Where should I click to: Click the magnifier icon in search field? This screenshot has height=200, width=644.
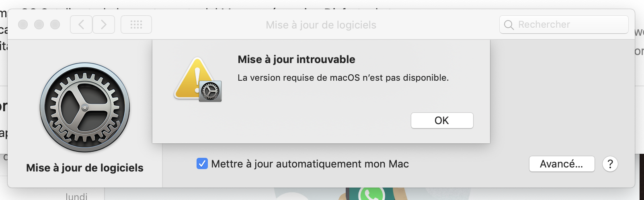pyautogui.click(x=509, y=25)
